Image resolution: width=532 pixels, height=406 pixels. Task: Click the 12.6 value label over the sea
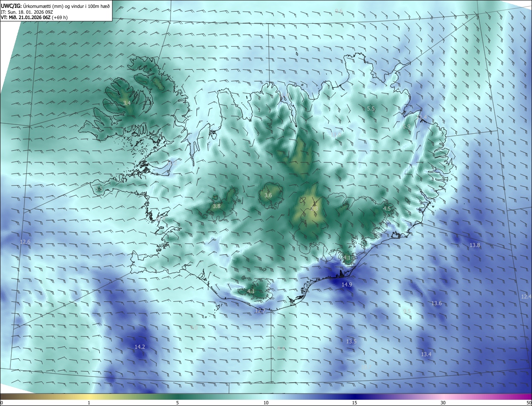[x=25, y=242]
